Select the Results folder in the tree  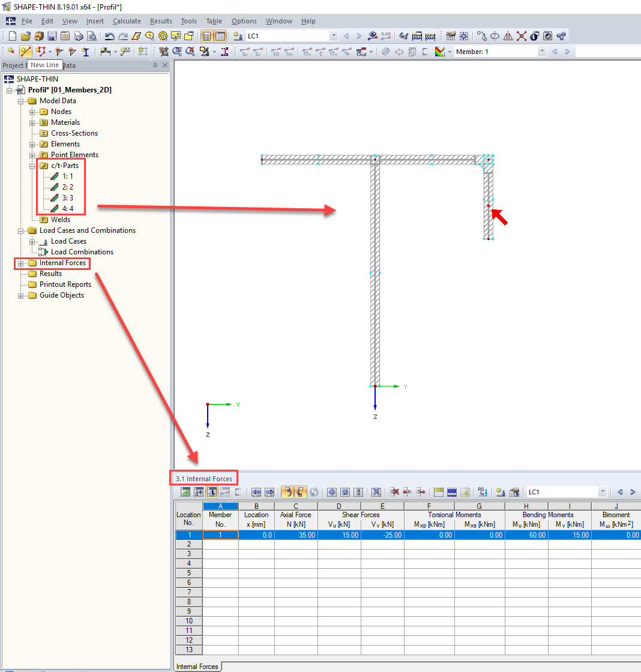[x=50, y=274]
